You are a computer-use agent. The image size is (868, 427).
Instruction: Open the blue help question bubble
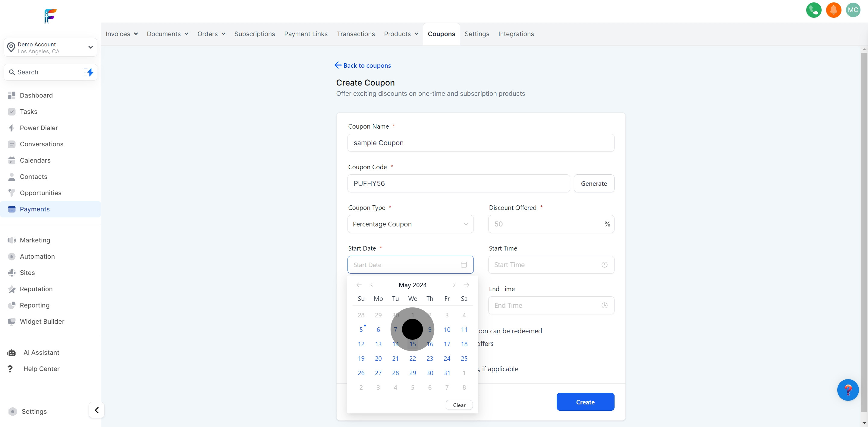(848, 390)
